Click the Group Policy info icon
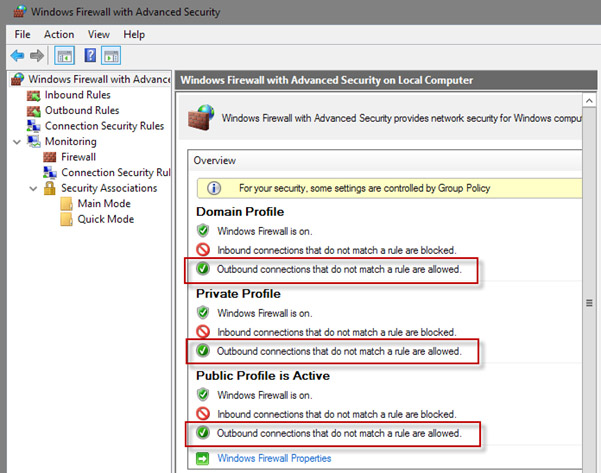 pos(214,188)
